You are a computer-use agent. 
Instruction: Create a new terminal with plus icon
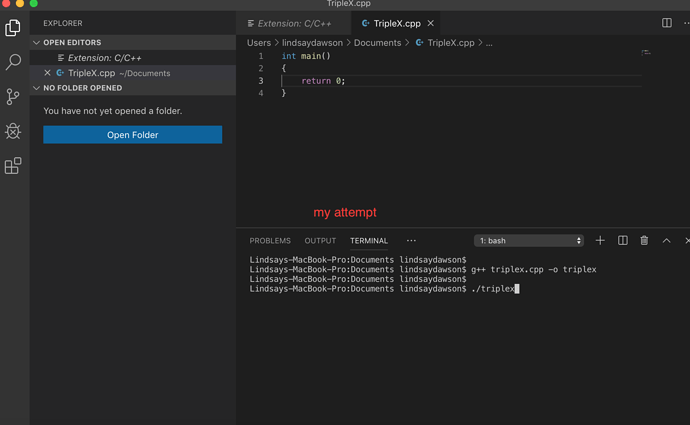[x=600, y=241]
